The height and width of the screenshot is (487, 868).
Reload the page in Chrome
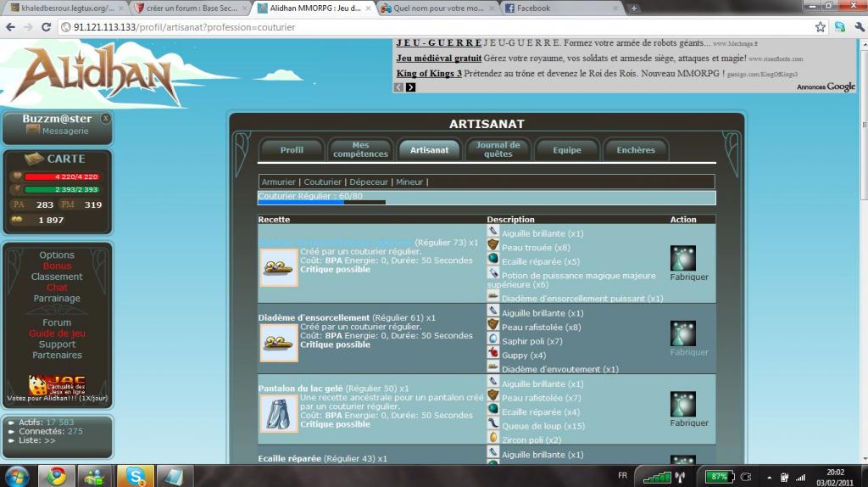tap(47, 27)
